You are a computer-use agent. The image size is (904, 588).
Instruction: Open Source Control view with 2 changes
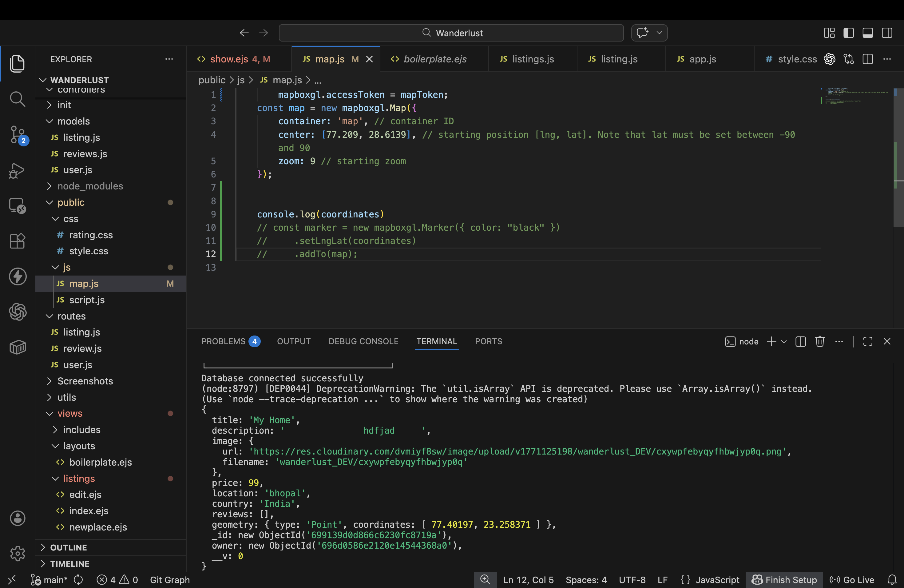pyautogui.click(x=18, y=135)
